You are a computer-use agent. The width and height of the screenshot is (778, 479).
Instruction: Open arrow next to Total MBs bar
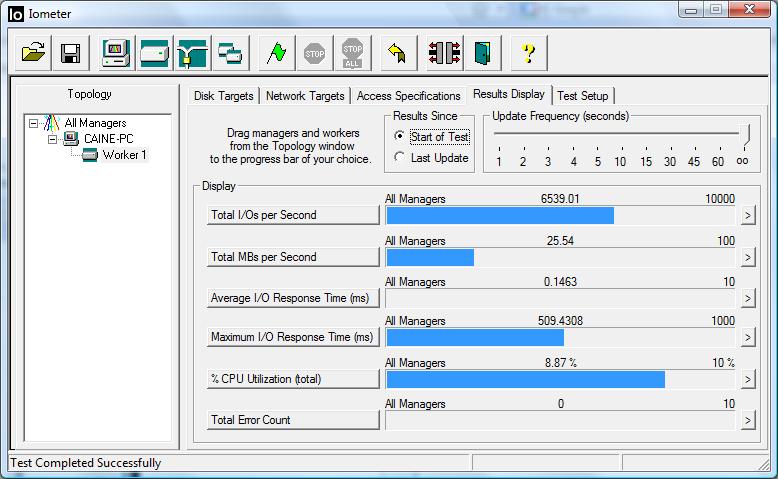point(748,257)
